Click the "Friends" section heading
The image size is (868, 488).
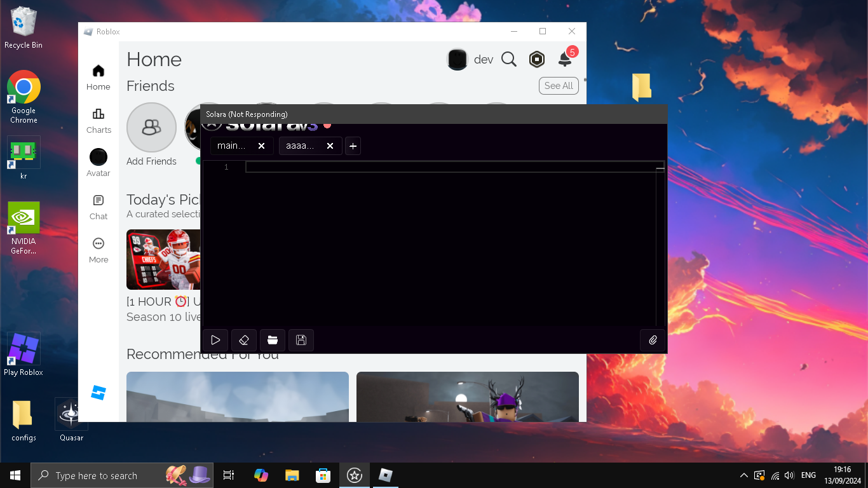[151, 86]
